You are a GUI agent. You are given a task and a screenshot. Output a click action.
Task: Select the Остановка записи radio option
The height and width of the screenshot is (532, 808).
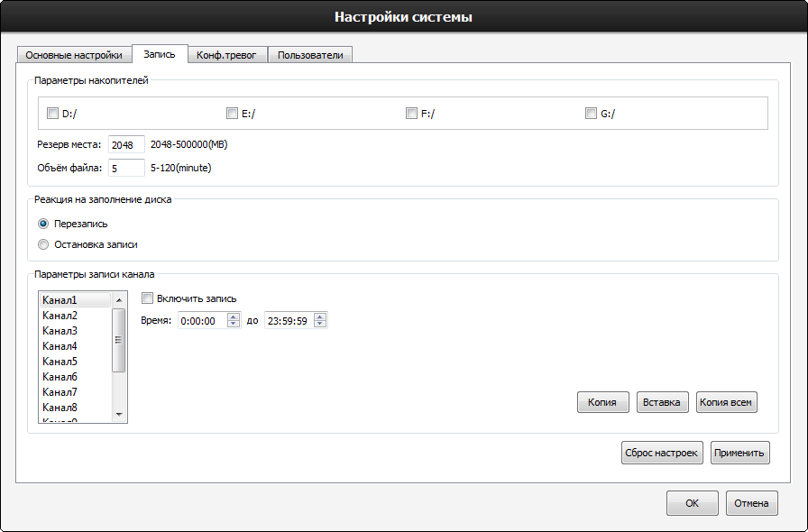click(43, 244)
